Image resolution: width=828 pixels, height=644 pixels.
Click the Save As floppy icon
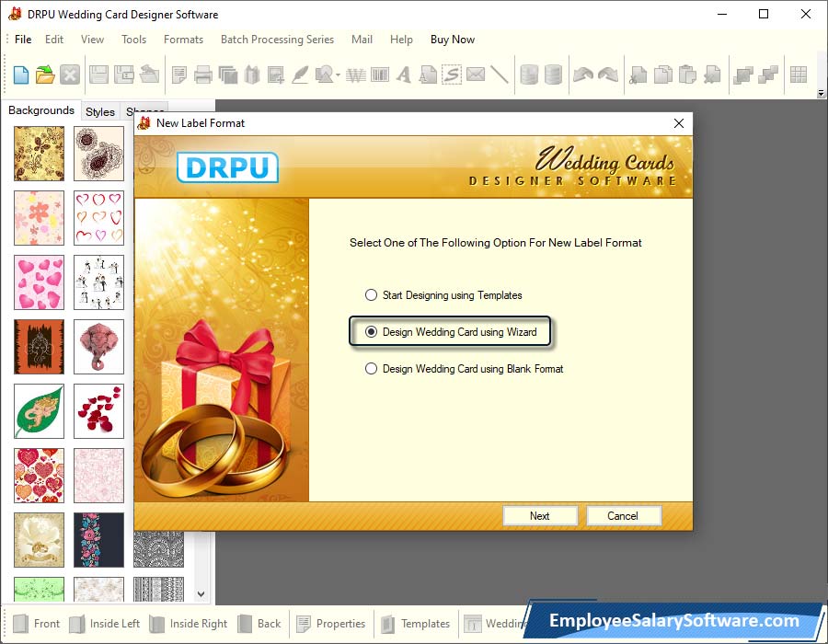124,75
